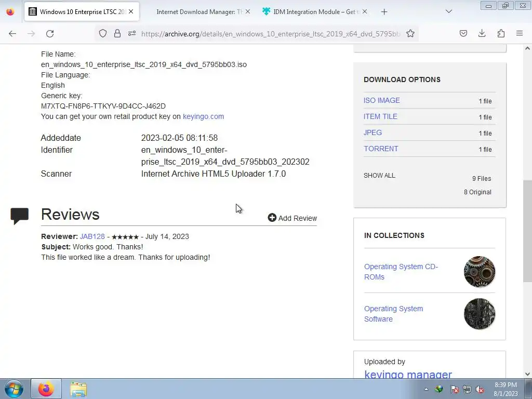
Task: Close the IDM Integration Module tab
Action: click(x=364, y=11)
